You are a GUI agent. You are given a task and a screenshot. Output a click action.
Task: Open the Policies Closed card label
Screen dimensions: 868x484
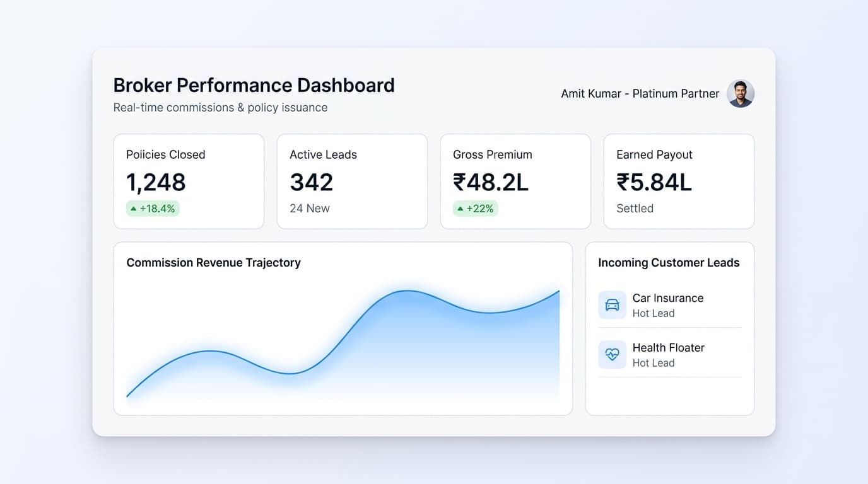[165, 154]
